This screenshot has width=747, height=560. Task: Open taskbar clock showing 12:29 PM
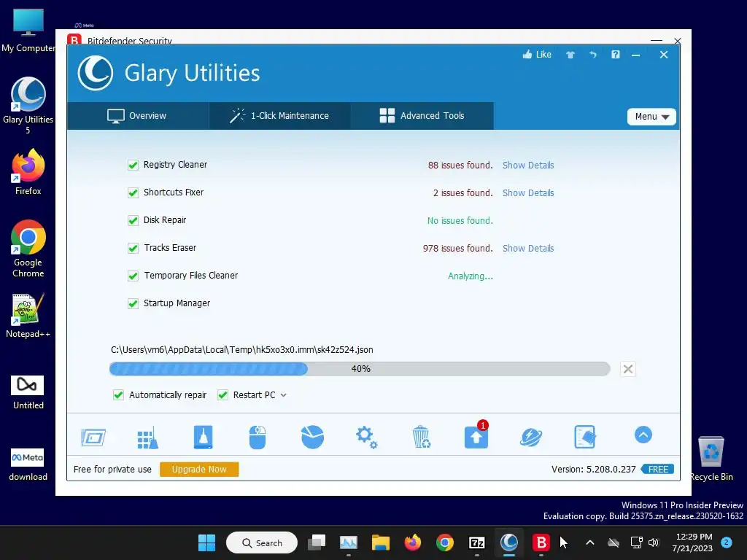(692, 542)
